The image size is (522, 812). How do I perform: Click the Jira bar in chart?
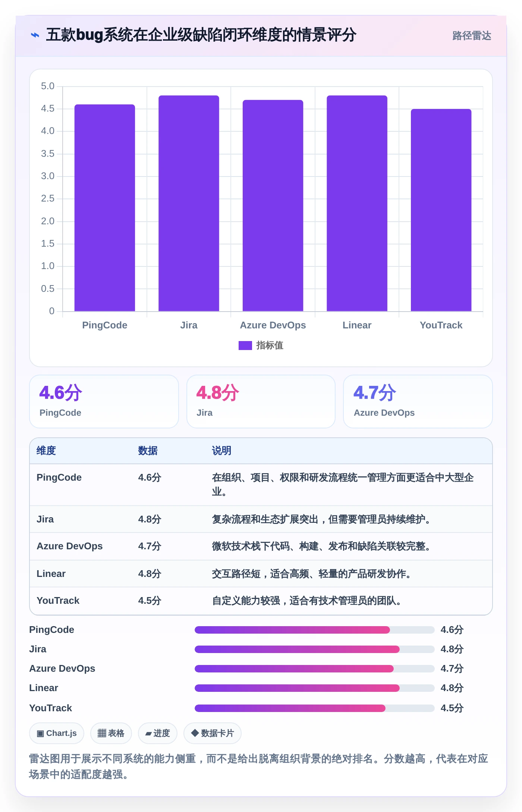point(189,203)
